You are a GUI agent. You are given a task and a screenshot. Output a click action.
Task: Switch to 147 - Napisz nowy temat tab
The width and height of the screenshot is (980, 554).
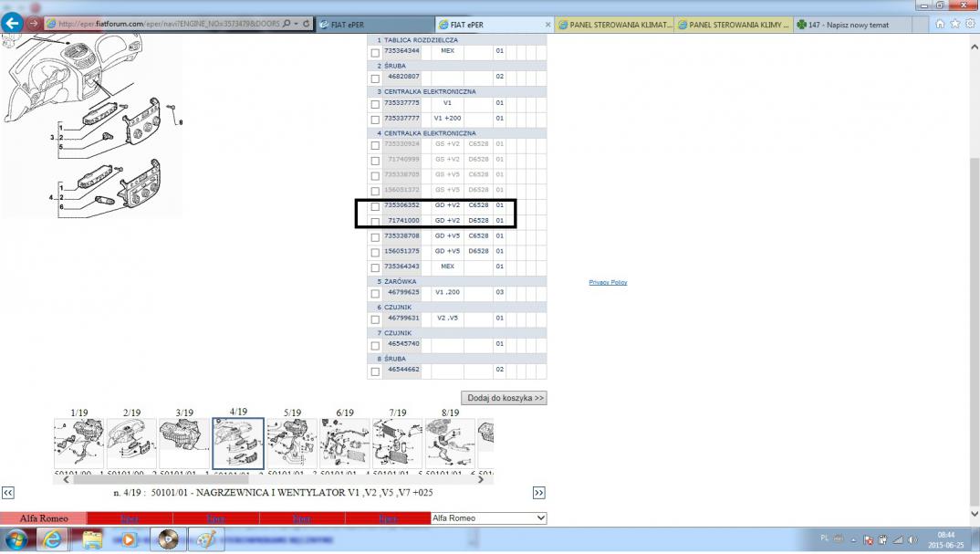(852, 25)
